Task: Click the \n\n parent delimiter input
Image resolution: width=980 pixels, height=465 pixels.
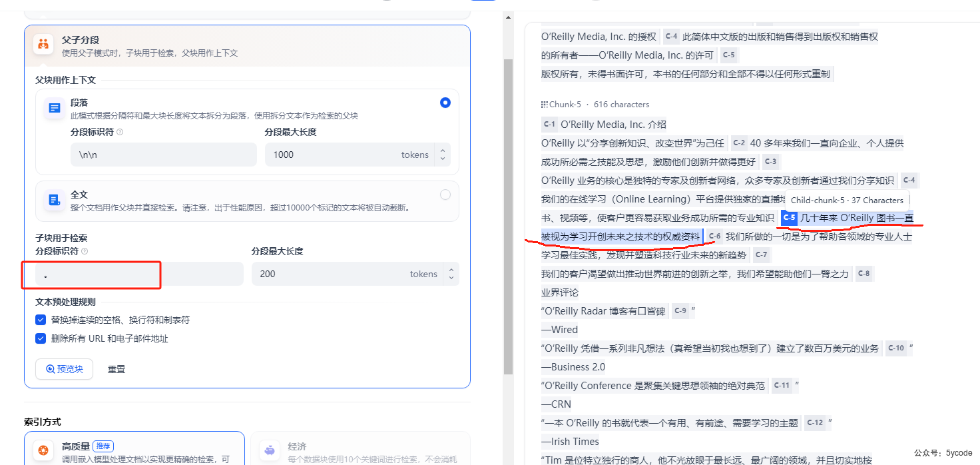Action: pyautogui.click(x=163, y=155)
